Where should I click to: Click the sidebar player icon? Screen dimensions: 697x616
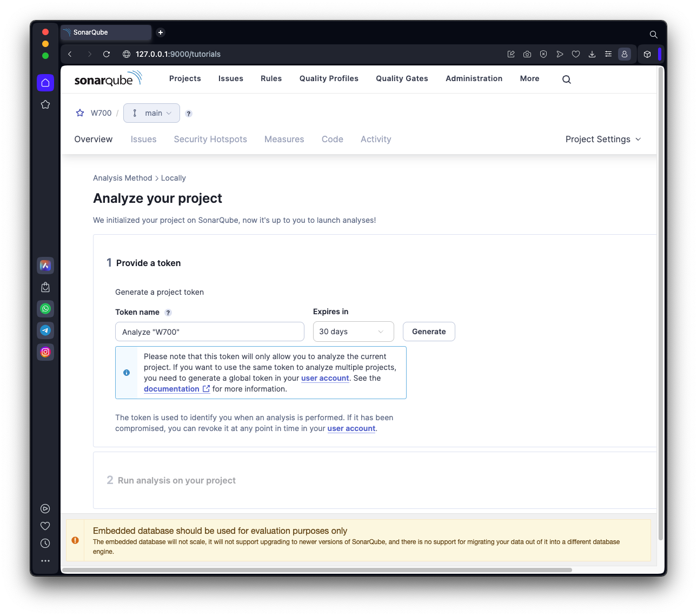(x=45, y=509)
